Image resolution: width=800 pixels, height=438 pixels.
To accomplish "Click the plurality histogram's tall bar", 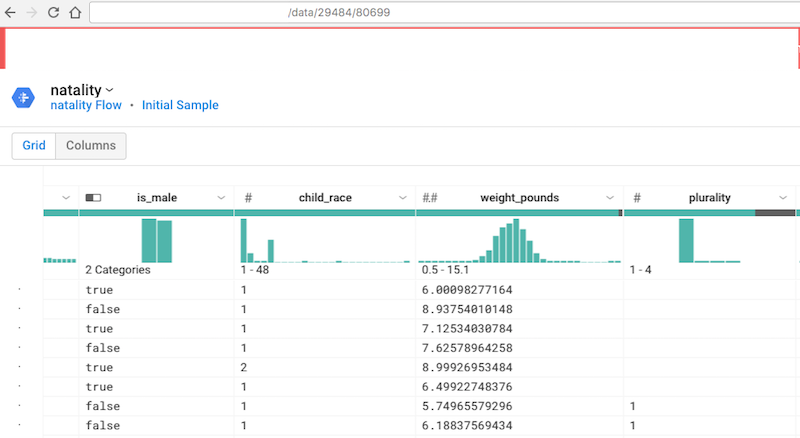I will tap(686, 240).
